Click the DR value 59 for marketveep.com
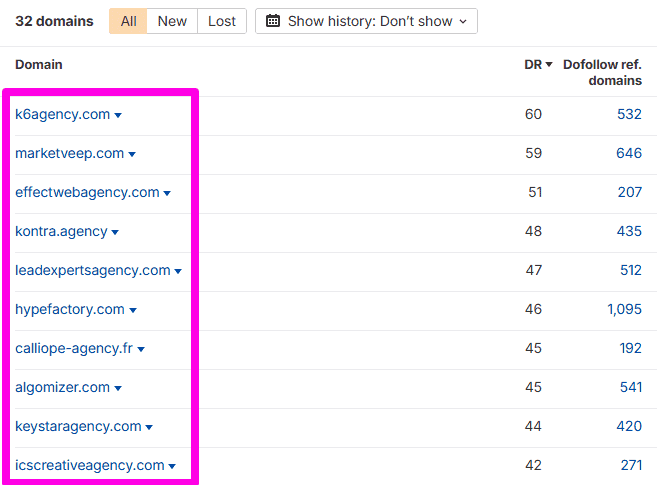The height and width of the screenshot is (485, 657). (533, 153)
